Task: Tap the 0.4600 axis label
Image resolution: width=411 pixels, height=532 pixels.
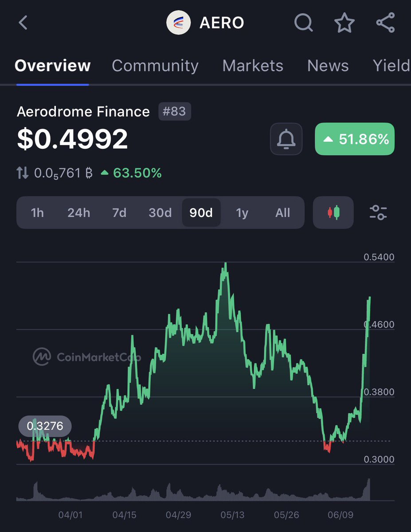Action: coord(379,325)
